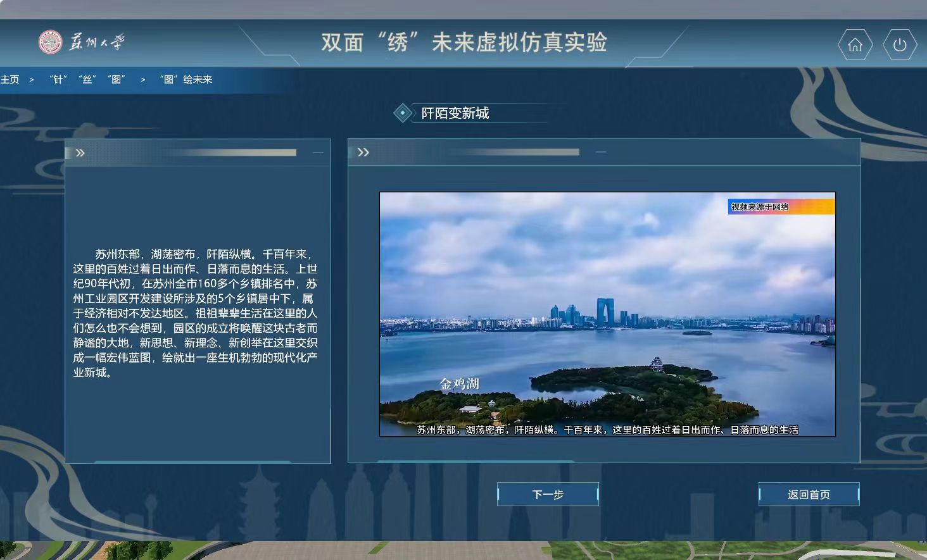Click the progress bar in video panel header
This screenshot has width=927, height=560.
click(513, 152)
